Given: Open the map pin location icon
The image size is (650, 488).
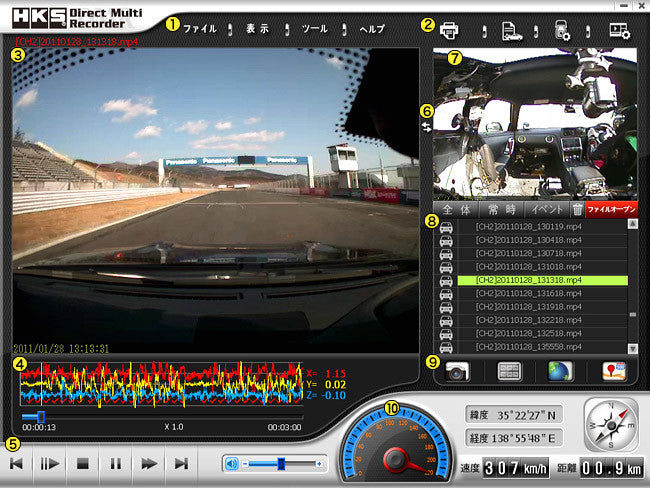Looking at the screenshot, I should click(x=613, y=371).
